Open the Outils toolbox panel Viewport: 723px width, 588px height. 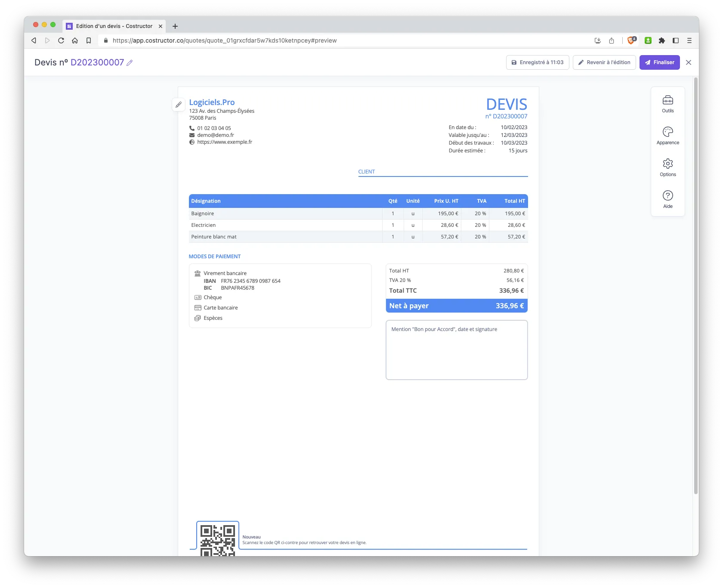[667, 104]
